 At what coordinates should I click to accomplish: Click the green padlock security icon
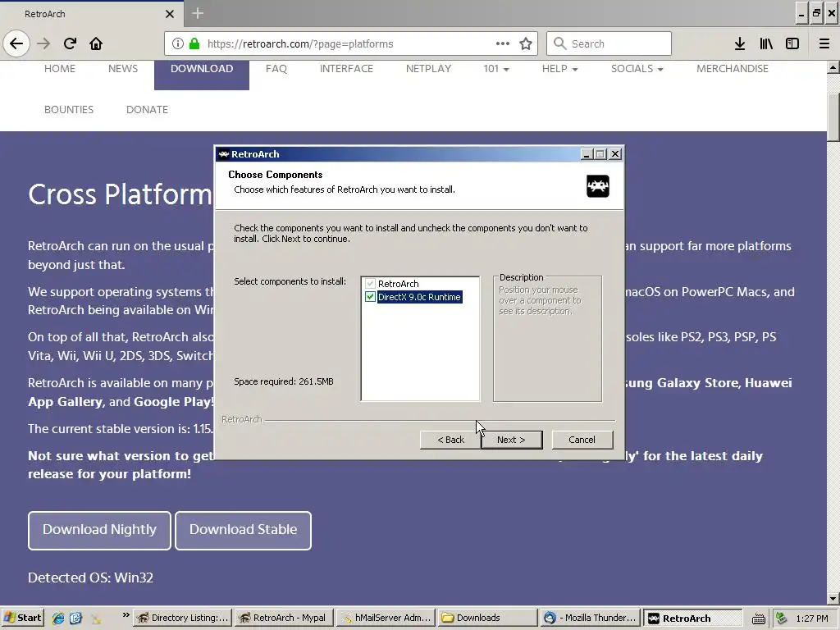pos(194,43)
